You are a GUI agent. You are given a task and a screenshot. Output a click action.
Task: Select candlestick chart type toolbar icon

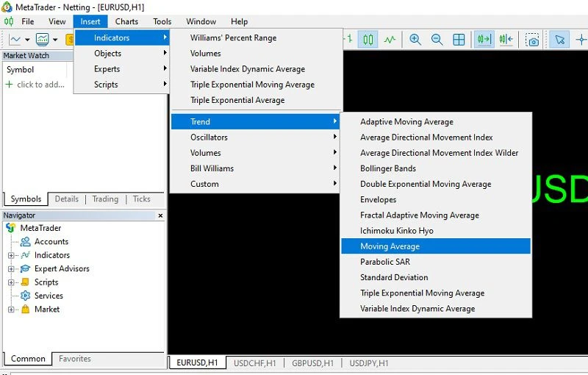tap(368, 40)
